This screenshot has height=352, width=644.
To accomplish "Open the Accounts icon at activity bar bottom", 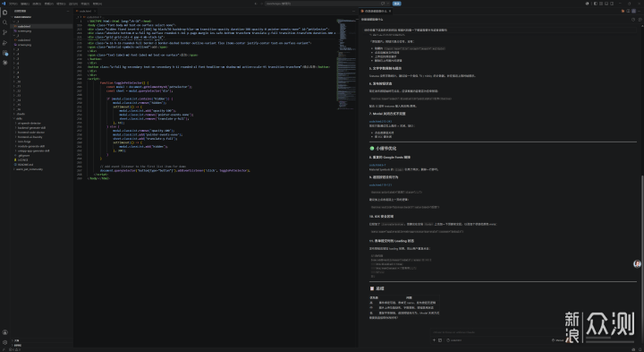I will (5, 332).
